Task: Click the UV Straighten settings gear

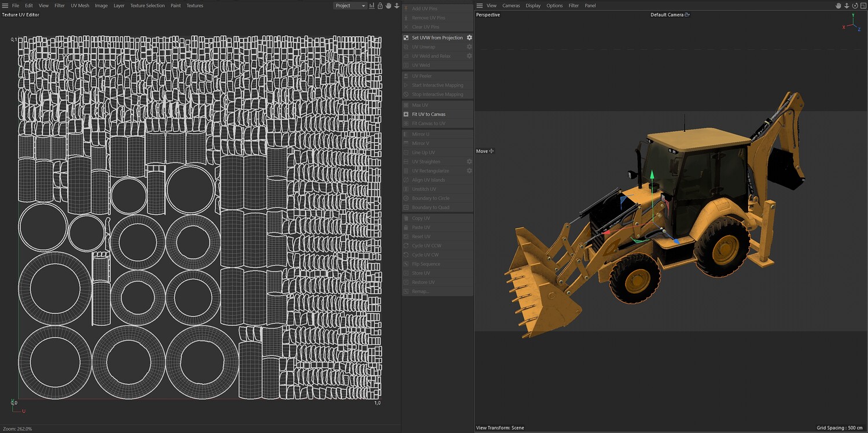Action: [x=469, y=162]
